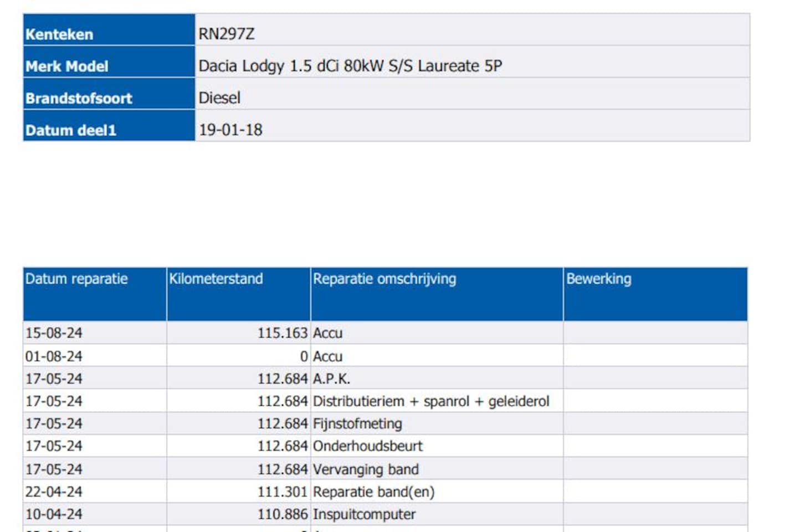The image size is (790, 532).
Task: Select the Fijnstofmeting description cell
Action: pos(437,423)
